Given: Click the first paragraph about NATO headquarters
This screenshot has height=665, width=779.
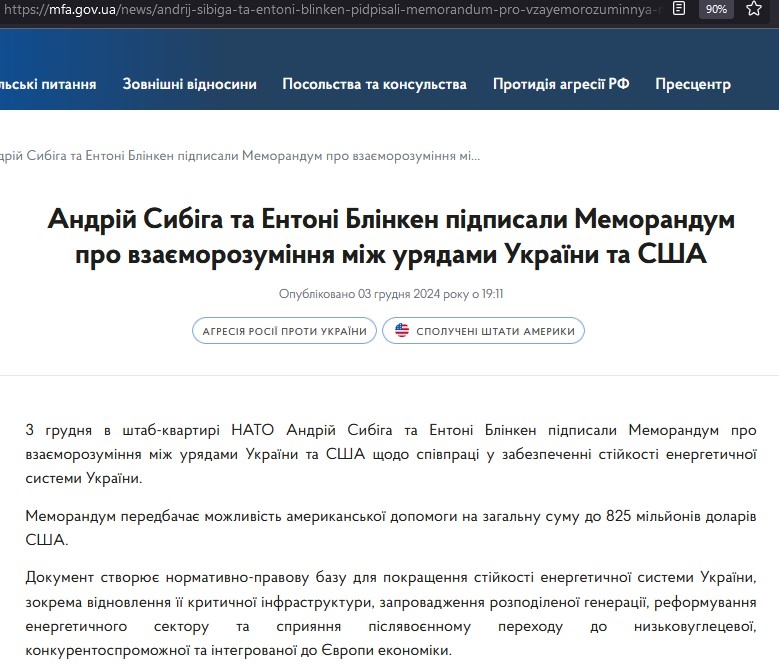Looking at the screenshot, I should pos(389,454).
